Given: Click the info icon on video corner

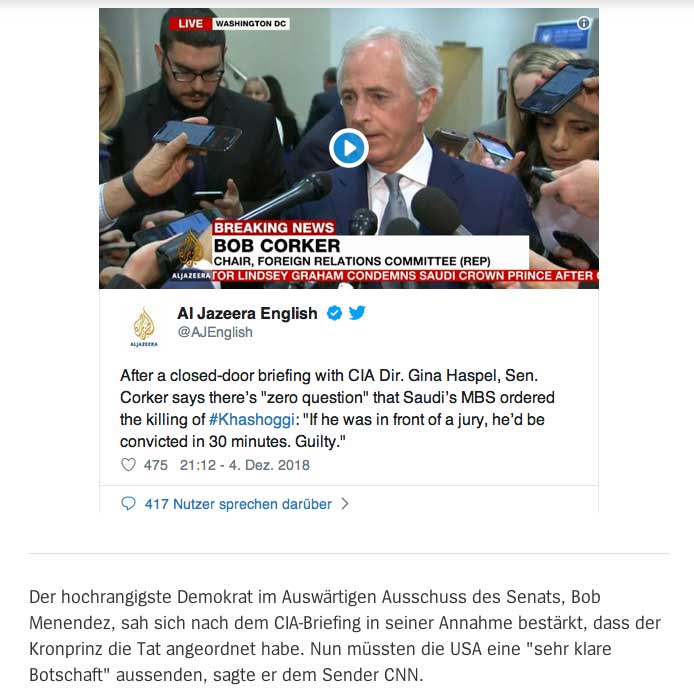Looking at the screenshot, I should point(583,23).
